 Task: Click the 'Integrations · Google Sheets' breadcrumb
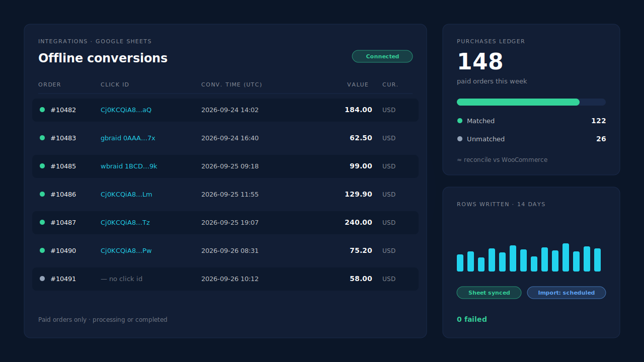pyautogui.click(x=95, y=41)
